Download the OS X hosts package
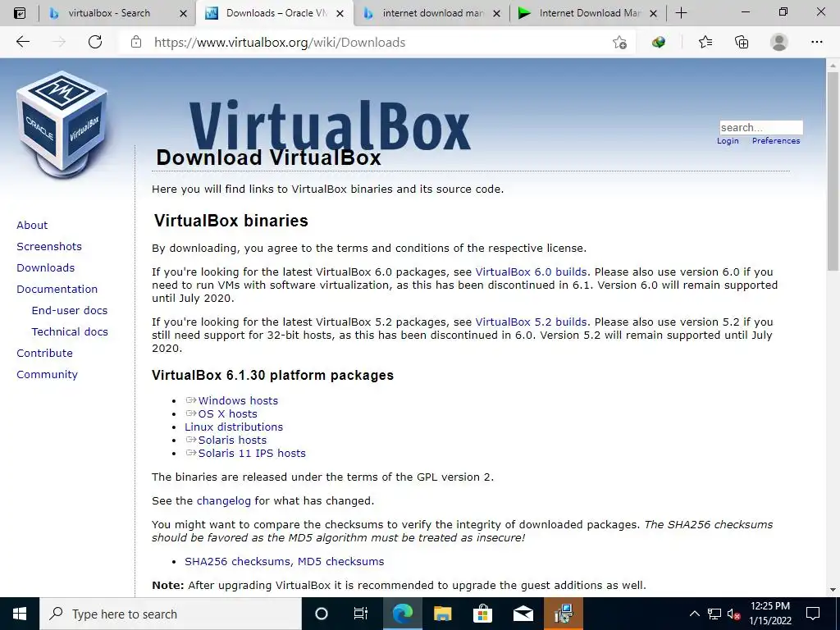This screenshot has height=630, width=840. (x=228, y=413)
